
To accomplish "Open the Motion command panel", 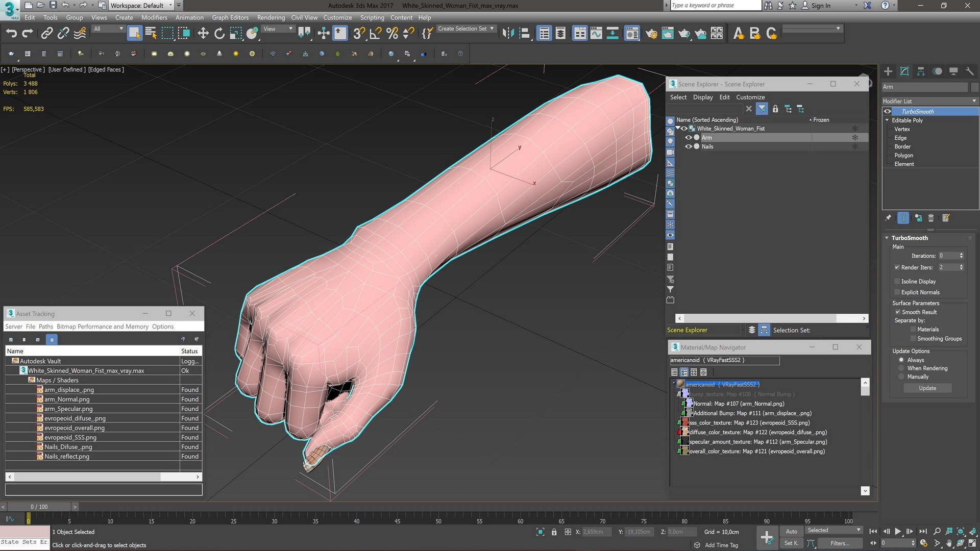I will 937,71.
